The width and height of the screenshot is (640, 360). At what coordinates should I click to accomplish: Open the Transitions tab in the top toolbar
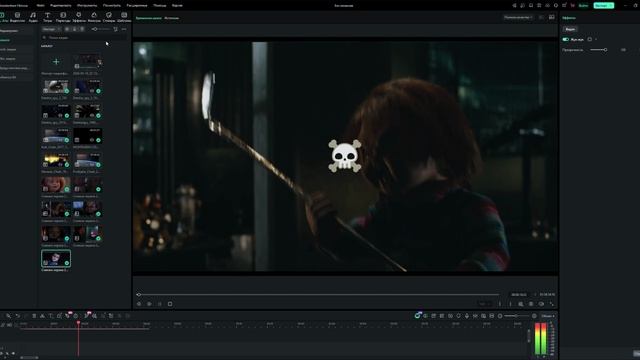[x=63, y=17]
